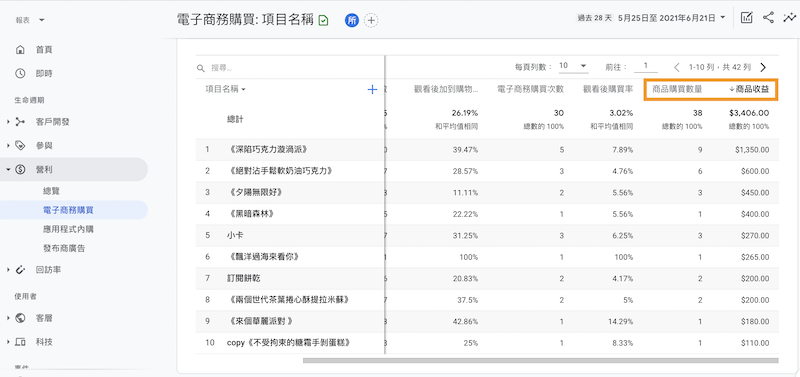Image resolution: width=800 pixels, height=377 pixels.
Task: Sort by 電子商務購買次數 column header
Action: 531,89
